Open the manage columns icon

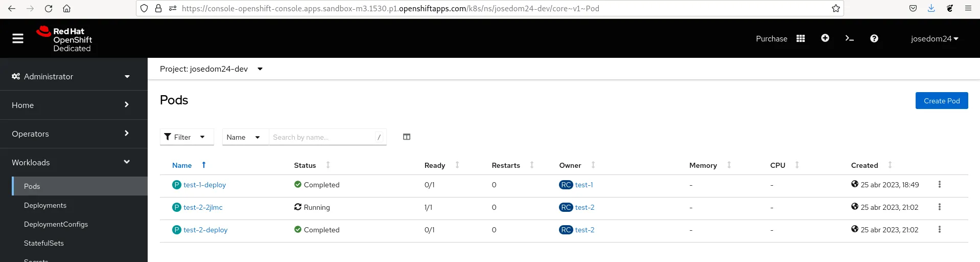coord(406,137)
